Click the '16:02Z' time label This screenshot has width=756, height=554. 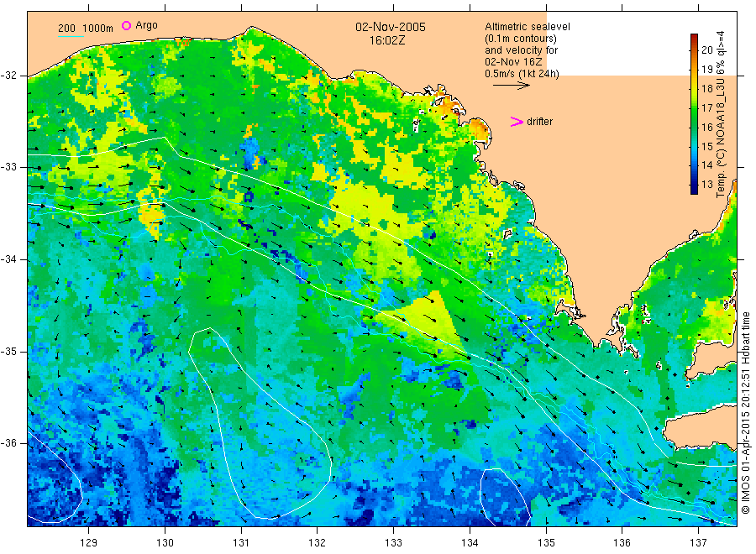point(387,41)
